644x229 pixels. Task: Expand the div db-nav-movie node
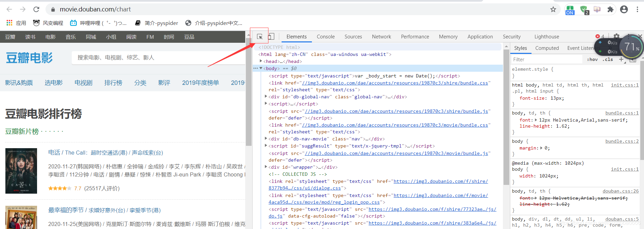tap(266, 139)
